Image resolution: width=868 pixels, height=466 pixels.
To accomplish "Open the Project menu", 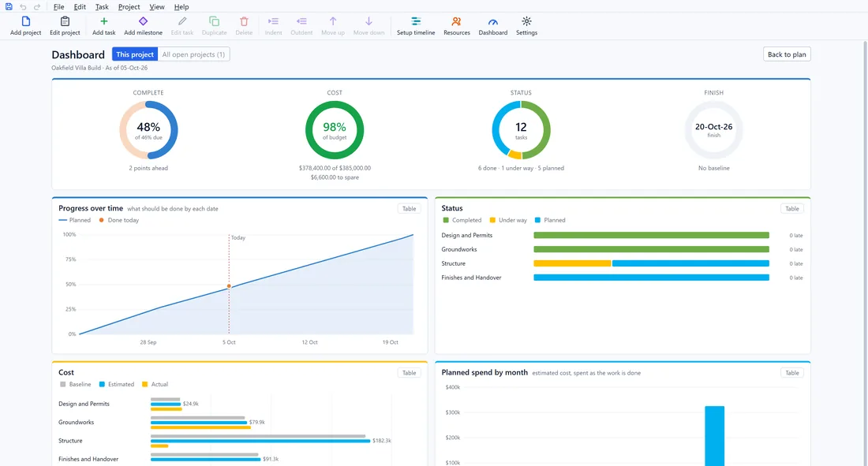I will coord(129,6).
